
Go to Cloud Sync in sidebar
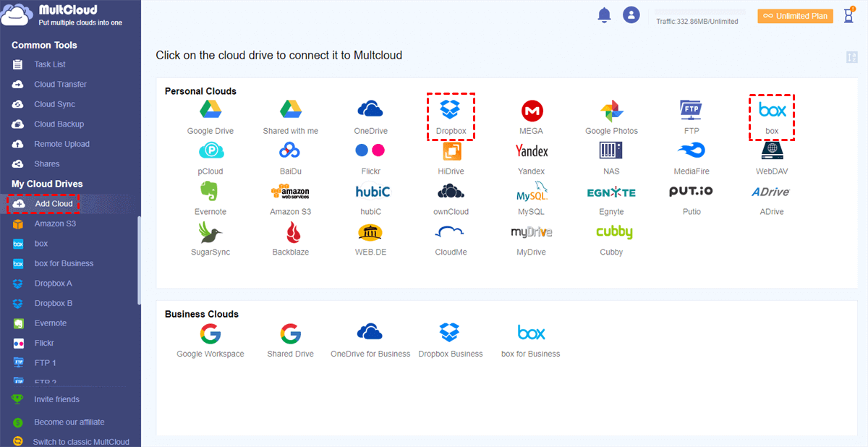[x=54, y=104]
